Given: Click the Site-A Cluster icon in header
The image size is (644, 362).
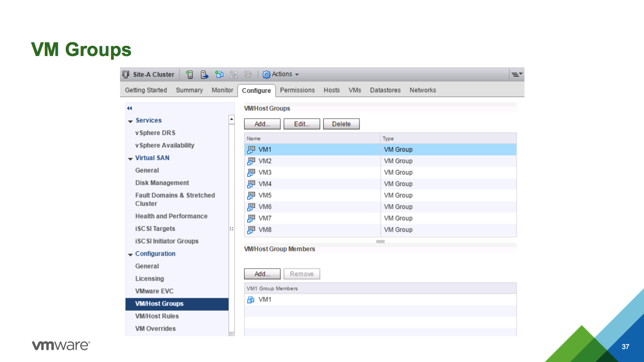Looking at the screenshot, I should point(126,75).
